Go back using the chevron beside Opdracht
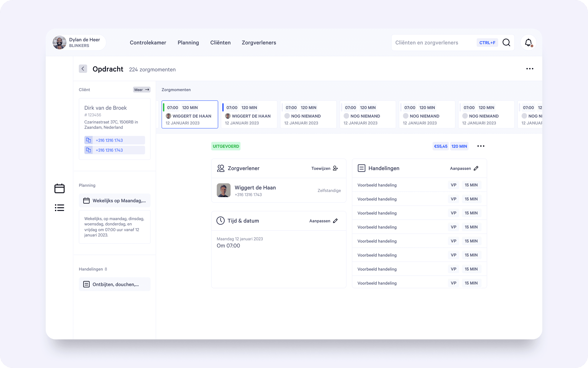Viewport: 588px width, 368px height. point(83,69)
